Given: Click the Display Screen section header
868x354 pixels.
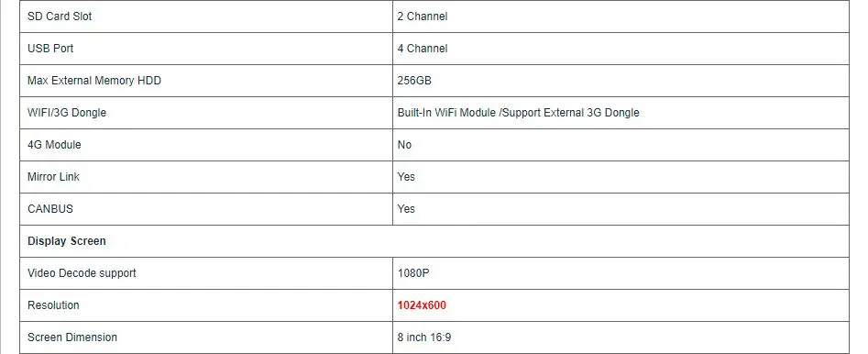Looking at the screenshot, I should [x=66, y=241].
